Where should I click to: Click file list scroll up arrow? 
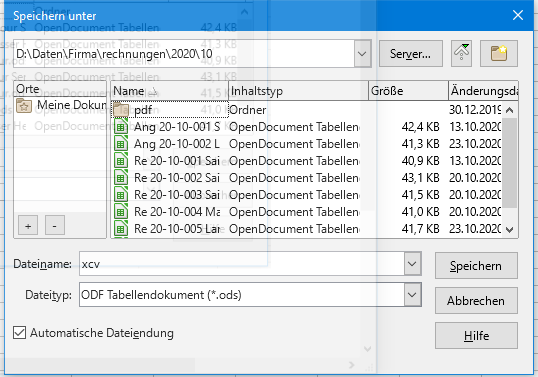510,110
